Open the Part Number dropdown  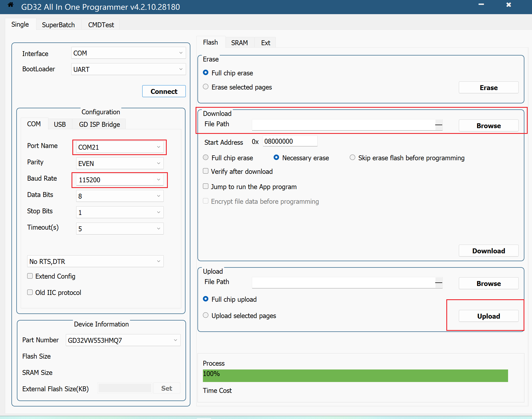tap(175, 340)
